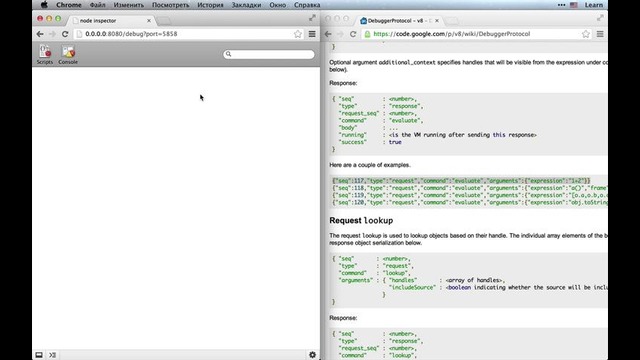Click 'Here are a couple of examples.' text

pos(370,165)
